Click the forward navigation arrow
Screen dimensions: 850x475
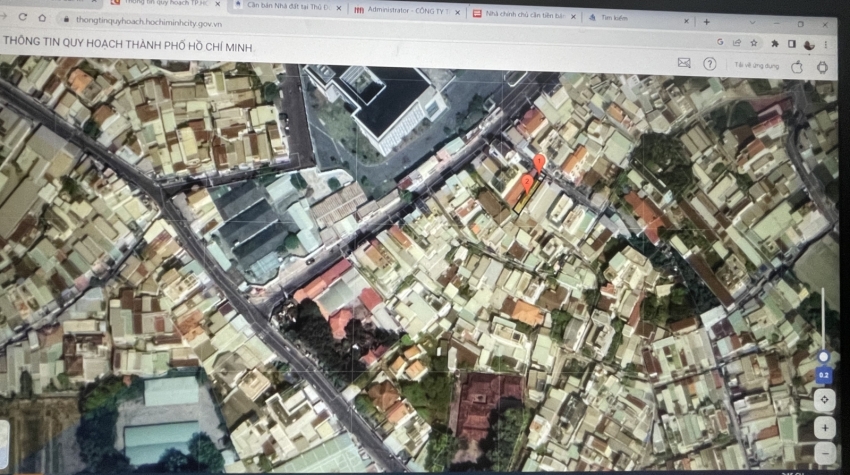coord(3,16)
